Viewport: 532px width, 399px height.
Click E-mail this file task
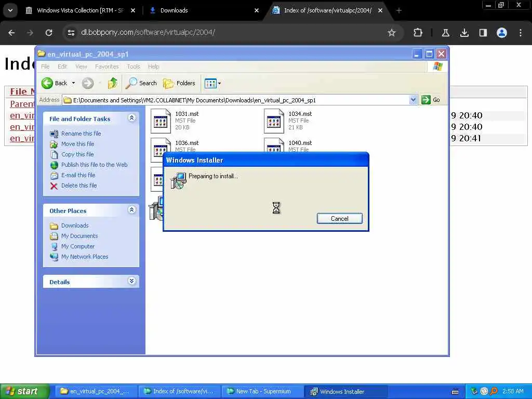(x=78, y=175)
